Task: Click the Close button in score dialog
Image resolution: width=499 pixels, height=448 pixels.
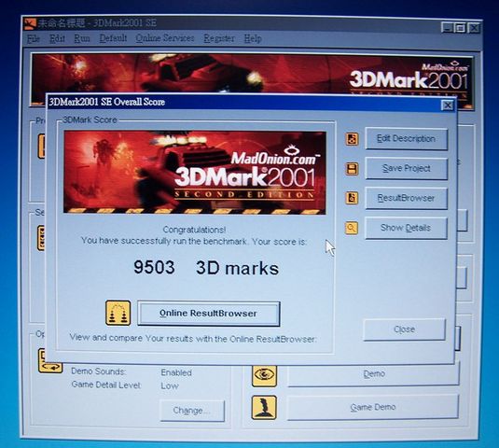Action: (404, 329)
